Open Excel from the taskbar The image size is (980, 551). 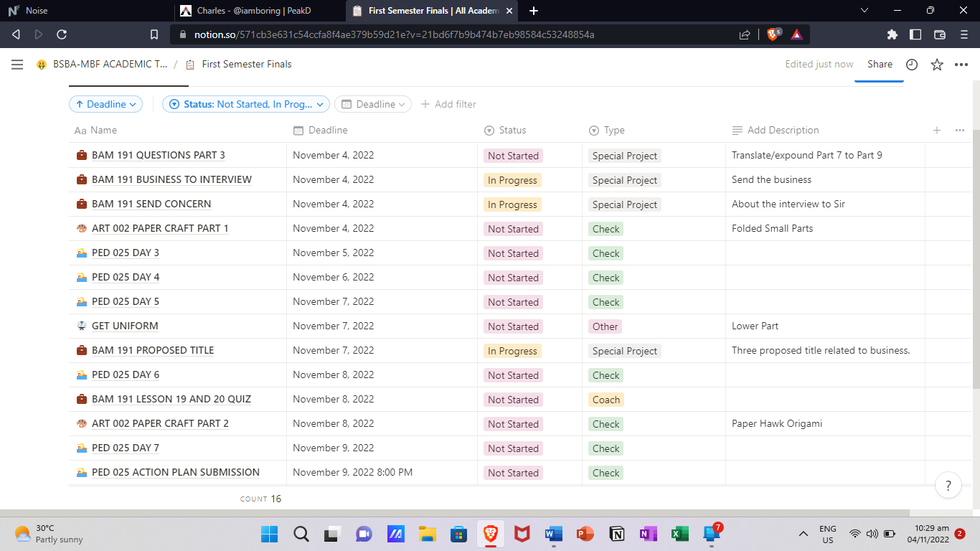point(679,534)
